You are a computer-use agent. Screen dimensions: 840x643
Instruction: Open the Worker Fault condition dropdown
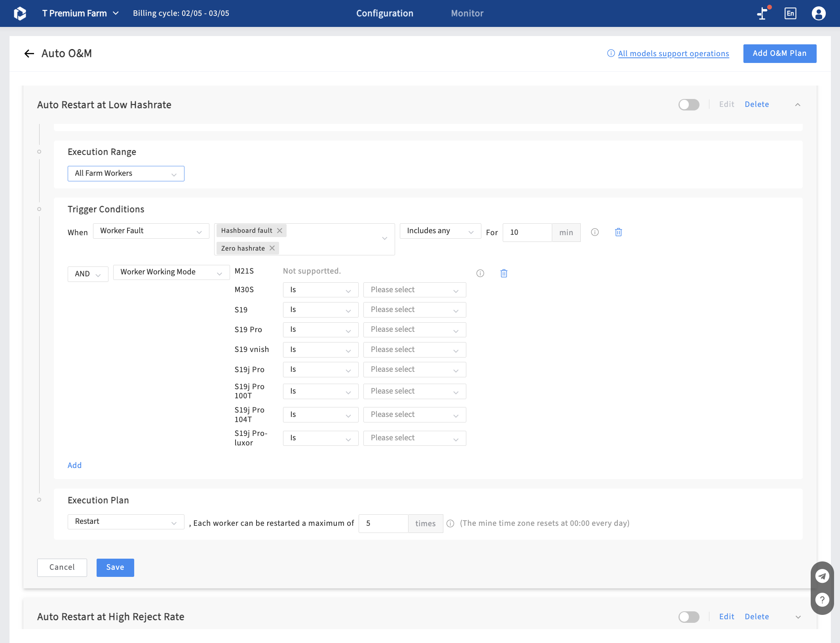coord(151,231)
